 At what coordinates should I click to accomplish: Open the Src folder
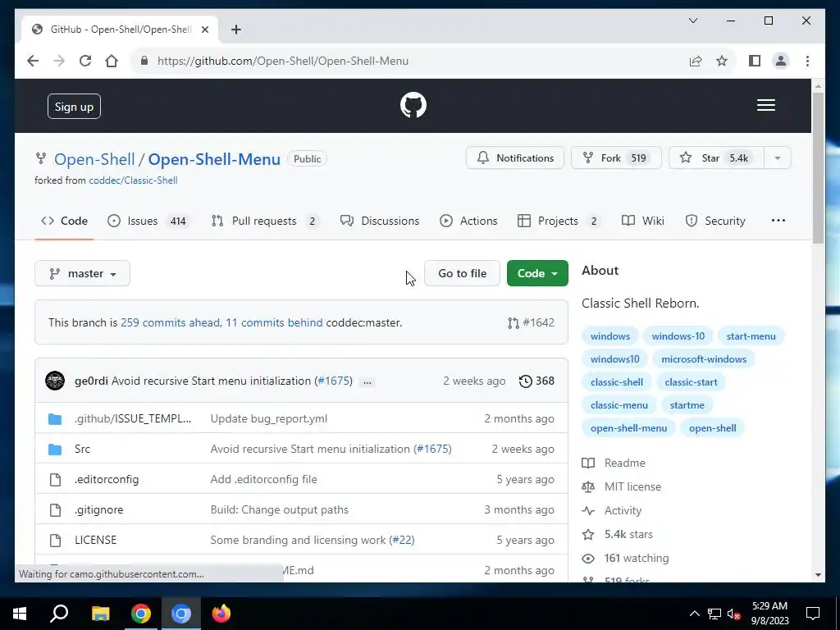point(82,449)
